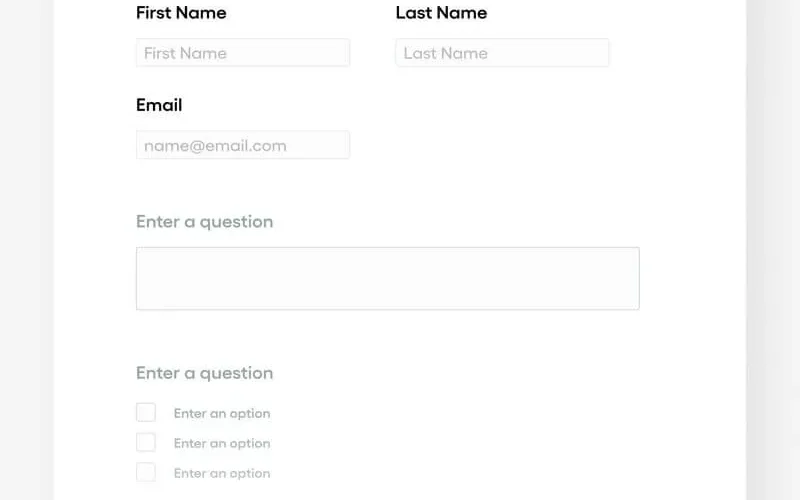Click the bold Email label

(x=159, y=105)
